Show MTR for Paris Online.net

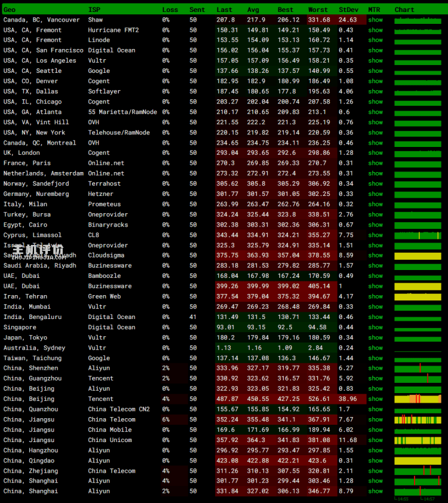point(375,163)
